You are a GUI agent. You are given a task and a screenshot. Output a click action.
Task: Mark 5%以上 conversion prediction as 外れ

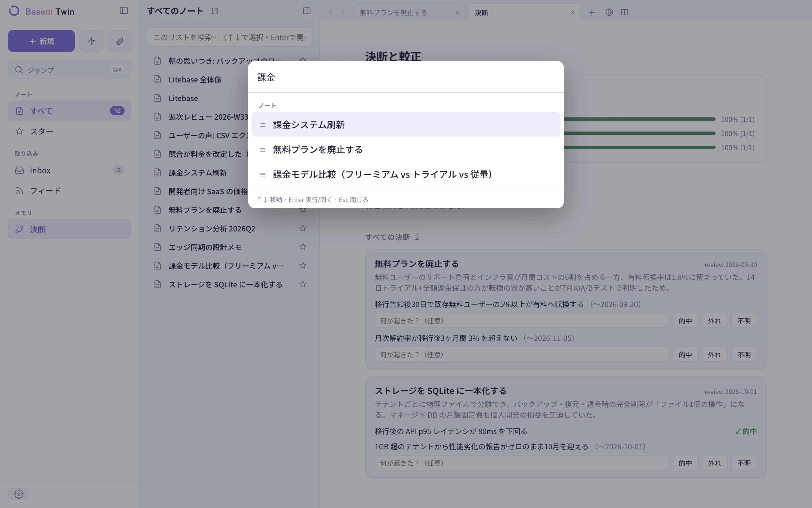click(714, 321)
